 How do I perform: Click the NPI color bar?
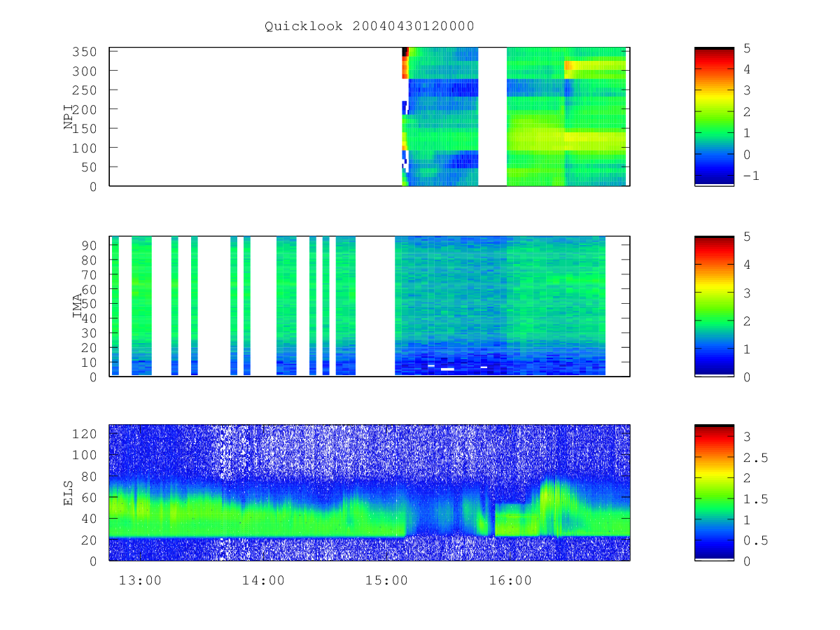[x=714, y=117]
